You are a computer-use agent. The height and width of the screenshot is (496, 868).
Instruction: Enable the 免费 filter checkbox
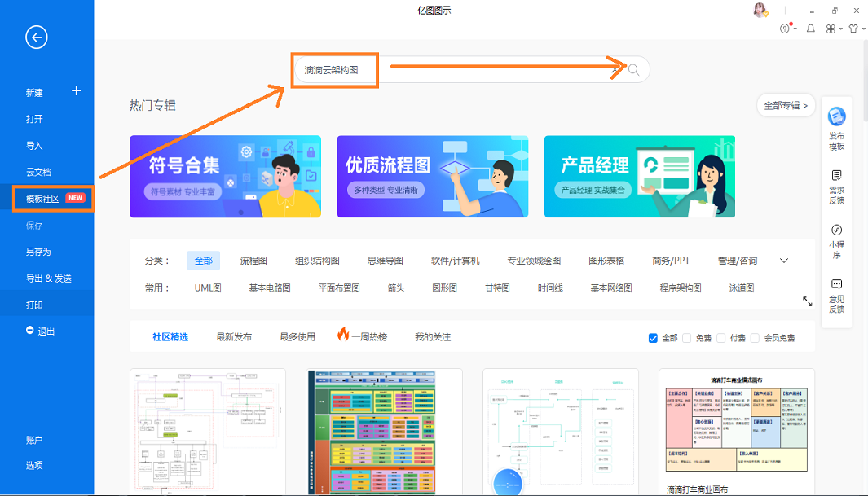point(687,338)
